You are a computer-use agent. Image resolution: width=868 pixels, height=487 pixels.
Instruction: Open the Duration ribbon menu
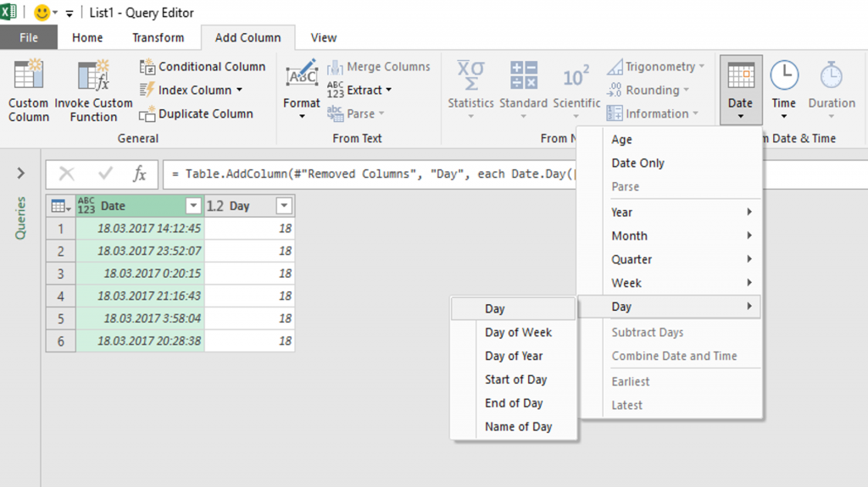pos(832,90)
